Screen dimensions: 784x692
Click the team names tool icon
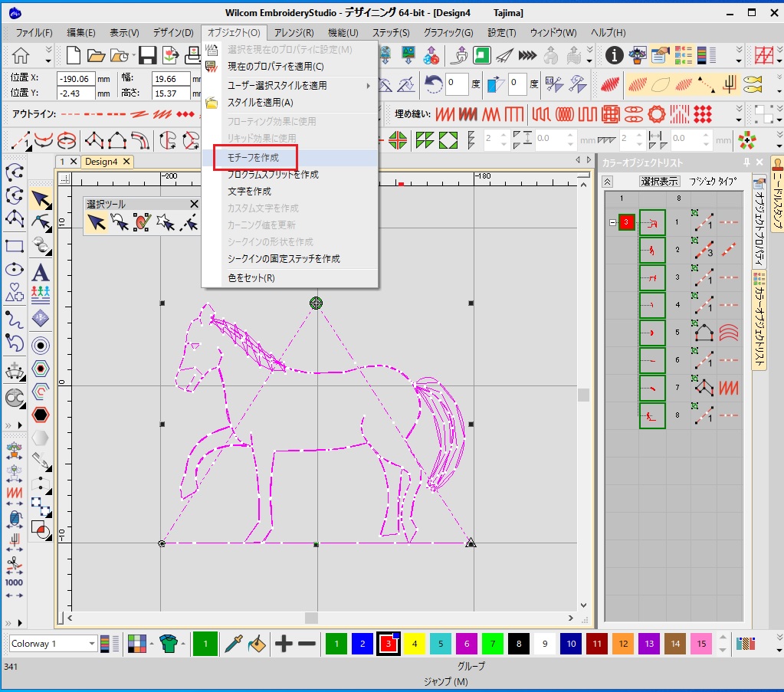coord(41,295)
